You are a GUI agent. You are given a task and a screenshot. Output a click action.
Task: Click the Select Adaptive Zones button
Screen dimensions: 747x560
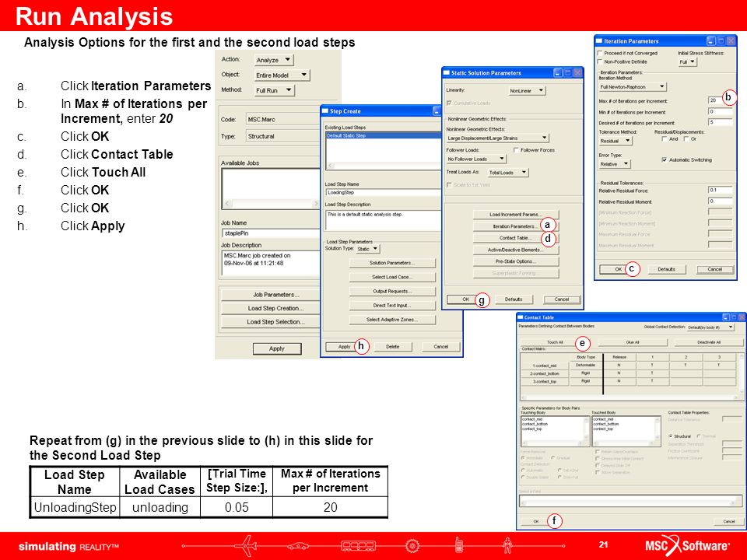pos(392,320)
